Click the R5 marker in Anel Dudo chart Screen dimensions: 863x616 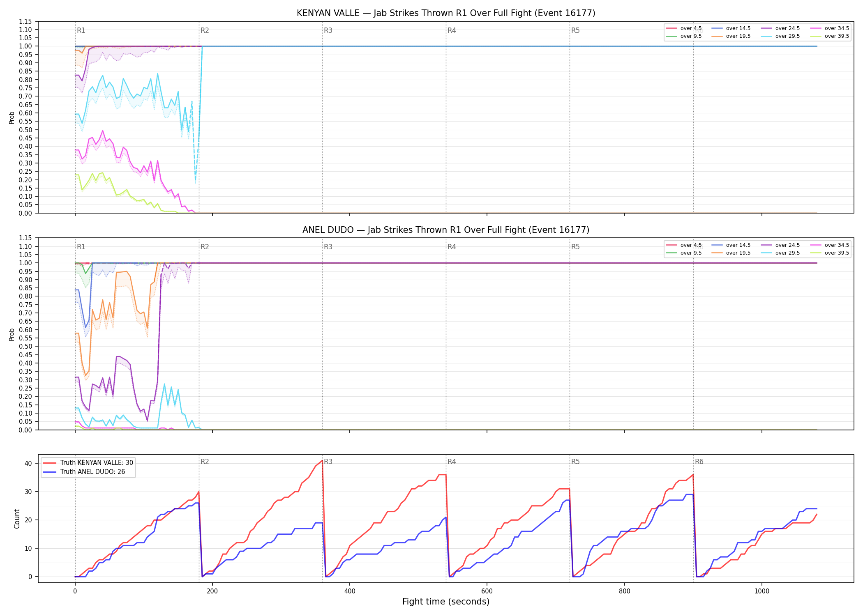click(x=575, y=247)
